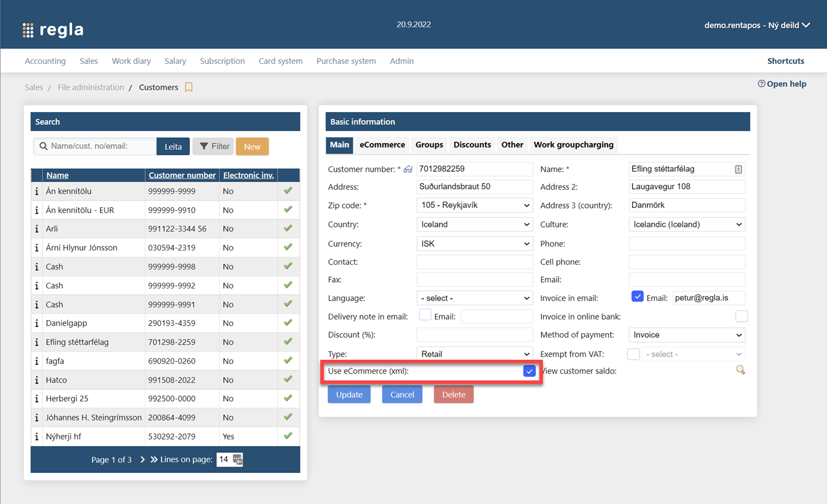827x504 pixels.
Task: Click the card icon in Name field
Action: [738, 169]
